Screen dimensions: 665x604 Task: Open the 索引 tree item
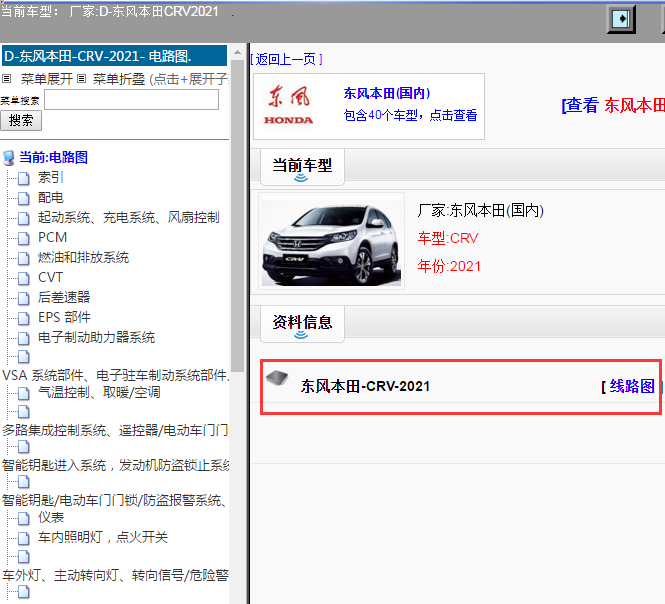coord(50,177)
